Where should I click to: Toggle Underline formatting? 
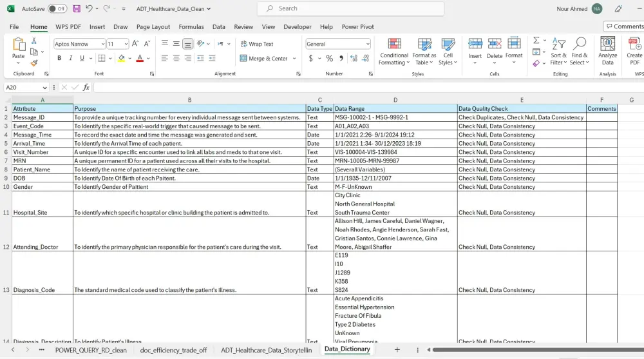point(82,59)
